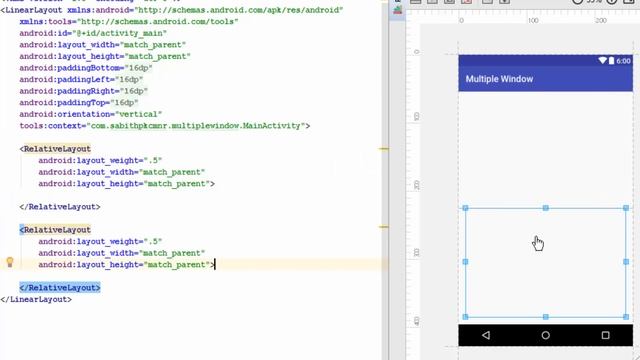640x360 pixels.
Task: Click layout_weight=".5" in the second RelativeLayout
Action: coord(100,241)
